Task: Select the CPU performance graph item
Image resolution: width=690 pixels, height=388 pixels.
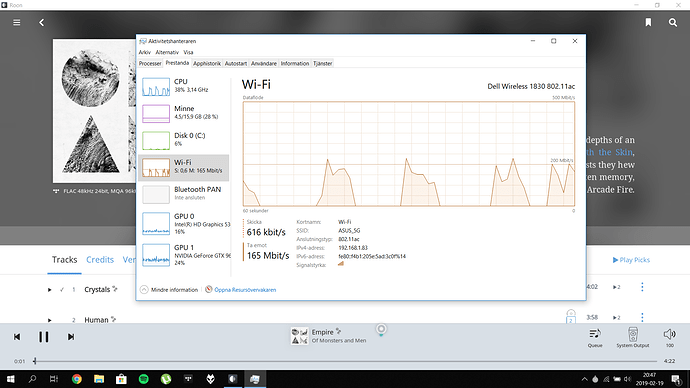Action: click(x=184, y=86)
